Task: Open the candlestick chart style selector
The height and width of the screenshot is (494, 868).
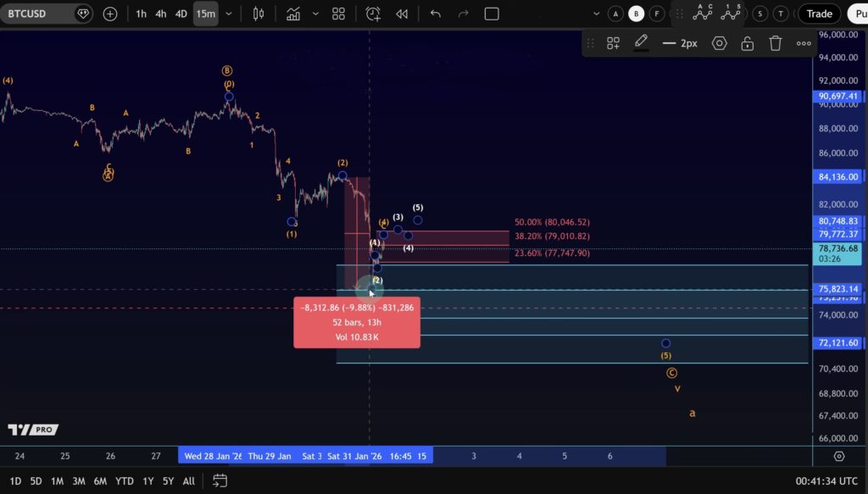Action: (x=259, y=14)
